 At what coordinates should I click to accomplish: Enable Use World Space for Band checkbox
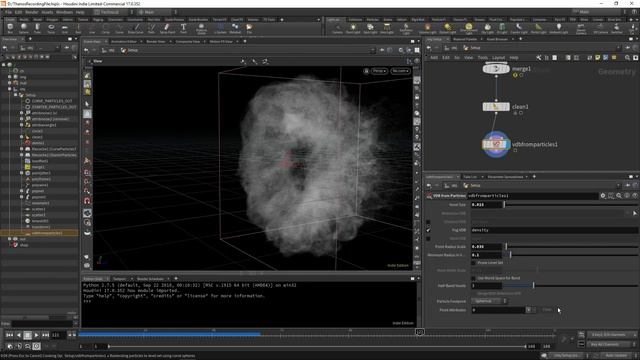473,278
